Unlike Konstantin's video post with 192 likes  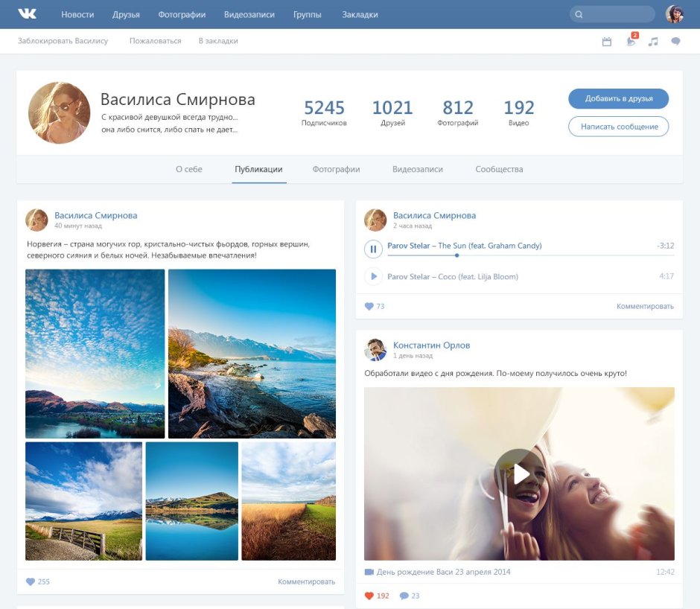[369, 596]
